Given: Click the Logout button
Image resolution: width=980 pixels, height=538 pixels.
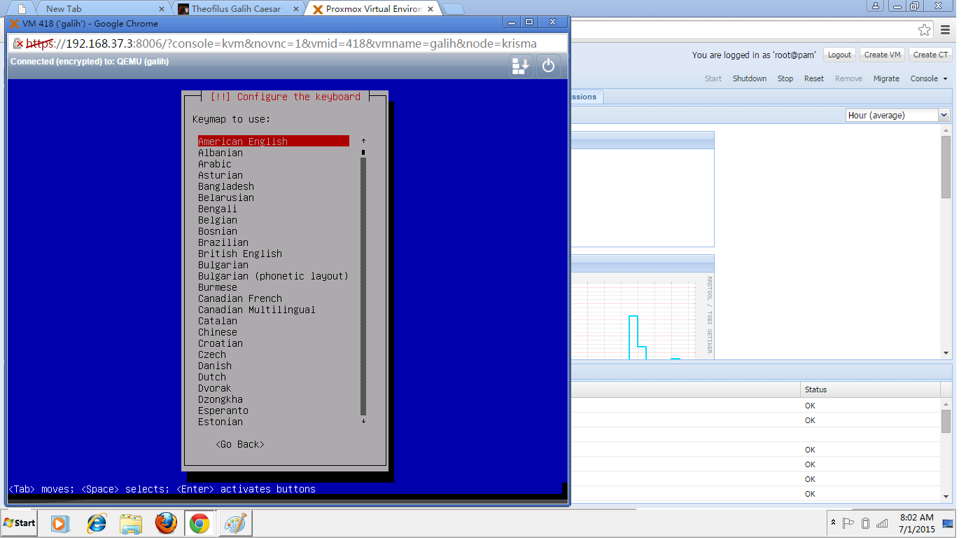Looking at the screenshot, I should [839, 55].
